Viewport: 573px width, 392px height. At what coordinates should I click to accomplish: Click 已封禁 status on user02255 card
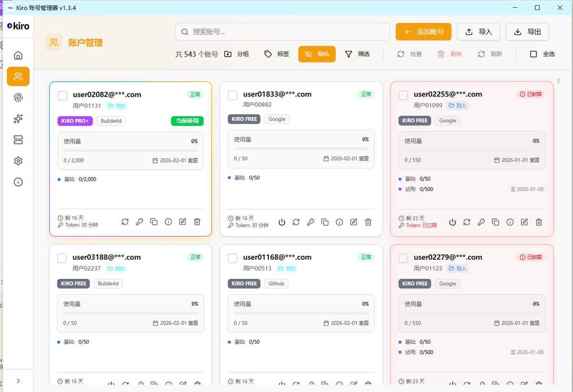(x=531, y=94)
